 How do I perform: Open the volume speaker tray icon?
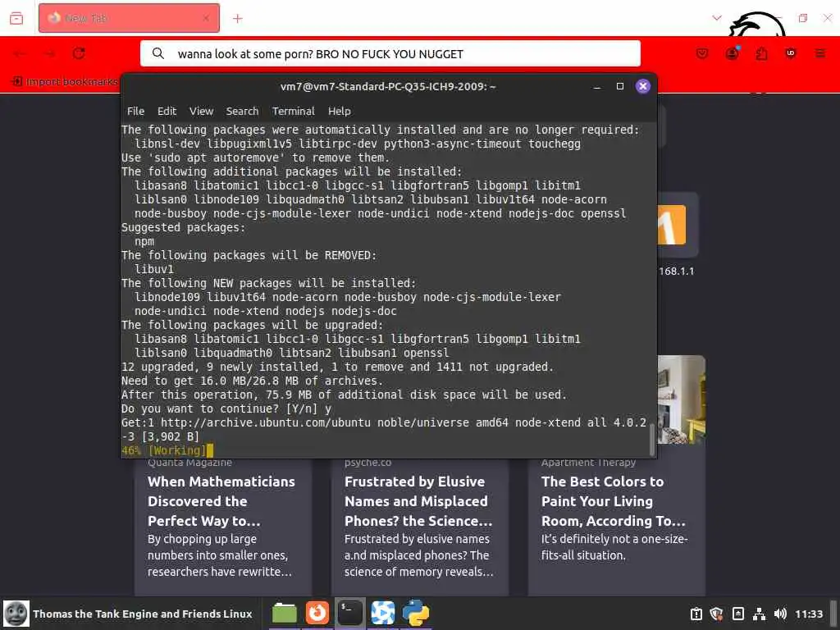[x=780, y=614]
